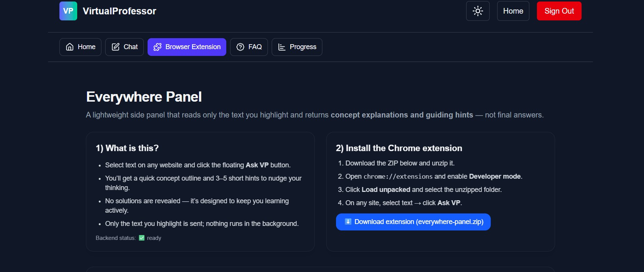Switch to the FAQ tab label
The width and height of the screenshot is (644, 272).
point(255,47)
